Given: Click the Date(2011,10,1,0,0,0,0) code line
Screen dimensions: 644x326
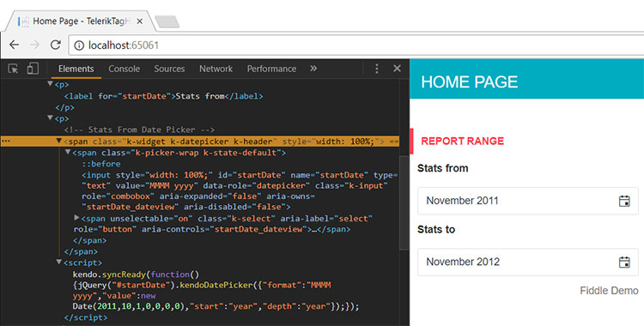Looking at the screenshot, I should (x=216, y=307).
